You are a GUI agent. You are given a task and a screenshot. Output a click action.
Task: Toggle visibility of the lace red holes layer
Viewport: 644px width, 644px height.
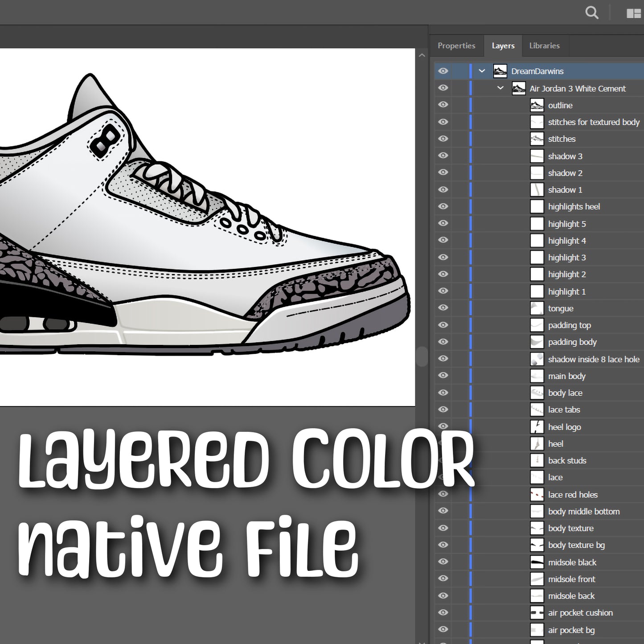443,494
